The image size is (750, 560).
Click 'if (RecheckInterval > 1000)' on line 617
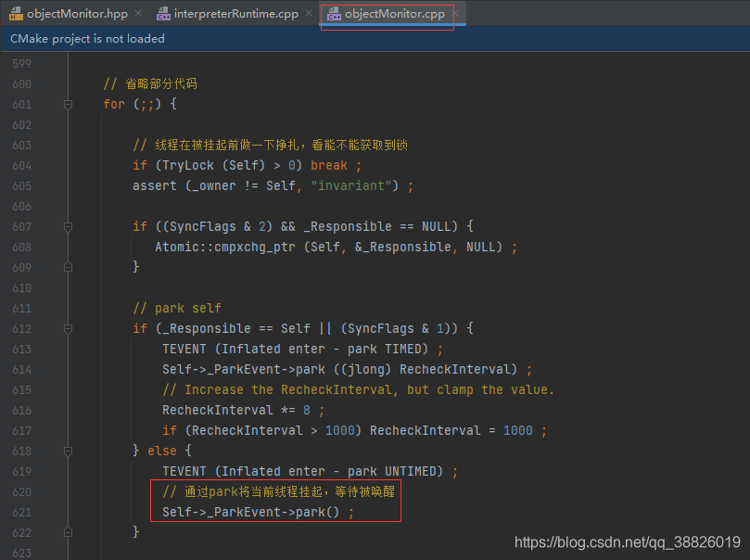pyautogui.click(x=261, y=430)
